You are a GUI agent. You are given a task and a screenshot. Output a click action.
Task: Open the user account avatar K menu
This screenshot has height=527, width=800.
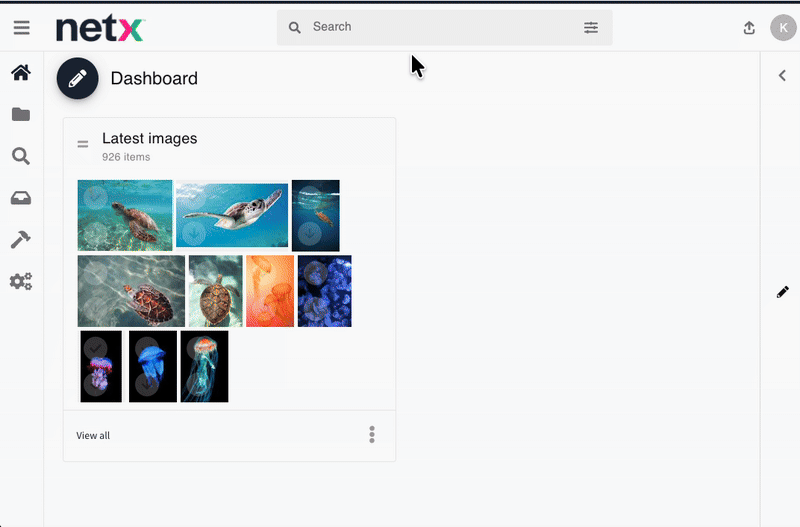783,28
